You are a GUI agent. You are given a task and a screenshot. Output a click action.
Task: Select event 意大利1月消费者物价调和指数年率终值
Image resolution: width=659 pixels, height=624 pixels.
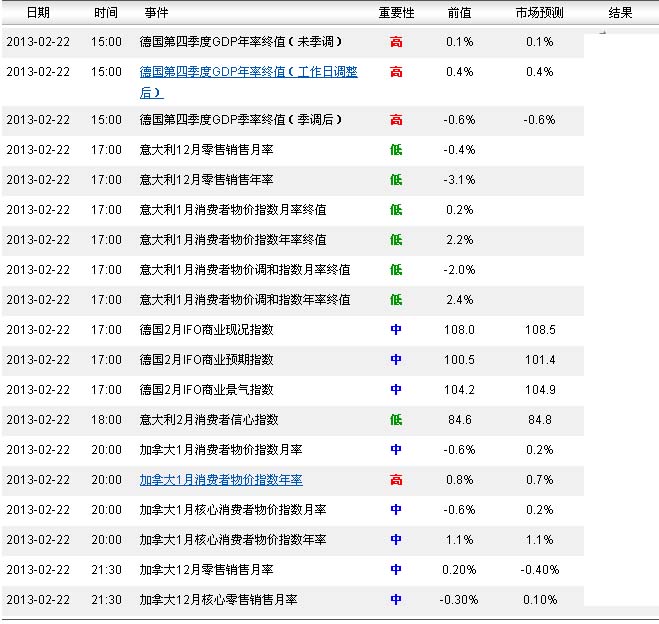(x=245, y=300)
